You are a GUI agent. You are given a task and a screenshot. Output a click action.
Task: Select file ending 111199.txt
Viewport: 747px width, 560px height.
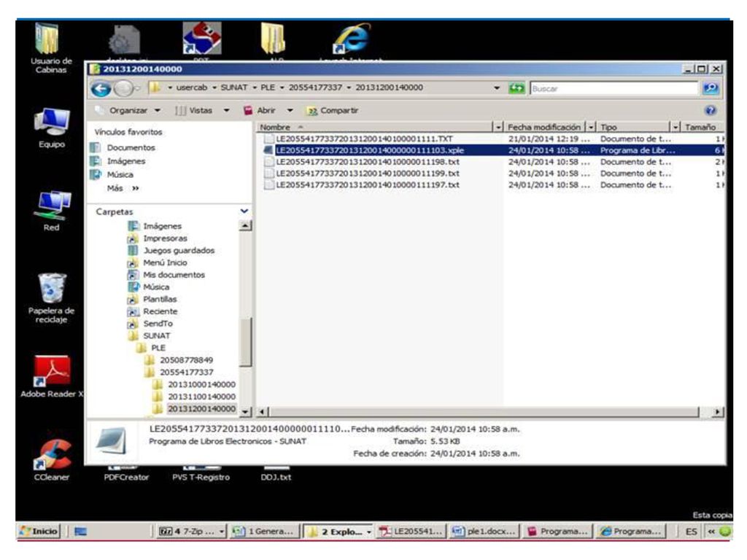pyautogui.click(x=368, y=174)
